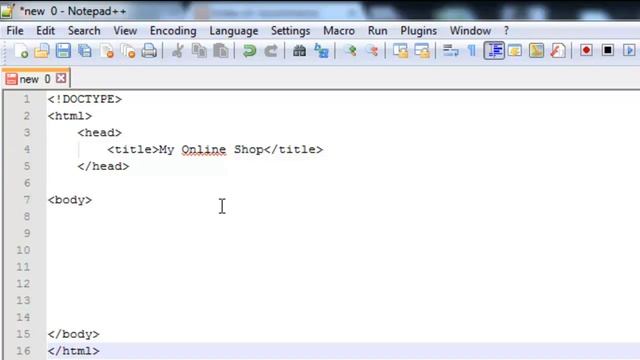Start macro recording with red dot
The image size is (640, 360).
[x=587, y=50]
